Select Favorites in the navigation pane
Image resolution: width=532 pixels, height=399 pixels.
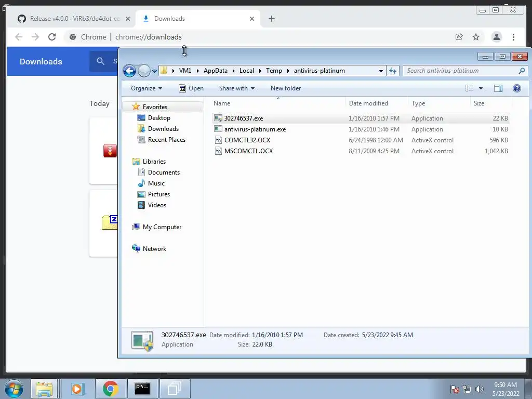(x=155, y=107)
